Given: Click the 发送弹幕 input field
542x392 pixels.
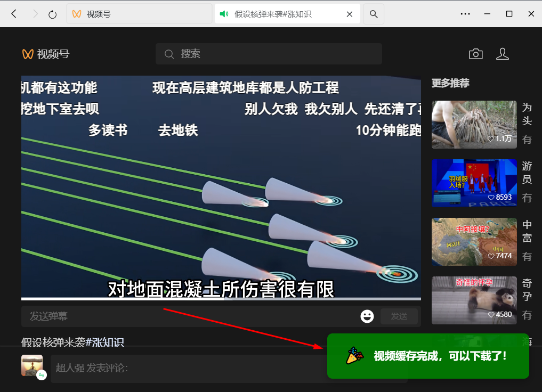Looking at the screenshot, I should (187, 316).
